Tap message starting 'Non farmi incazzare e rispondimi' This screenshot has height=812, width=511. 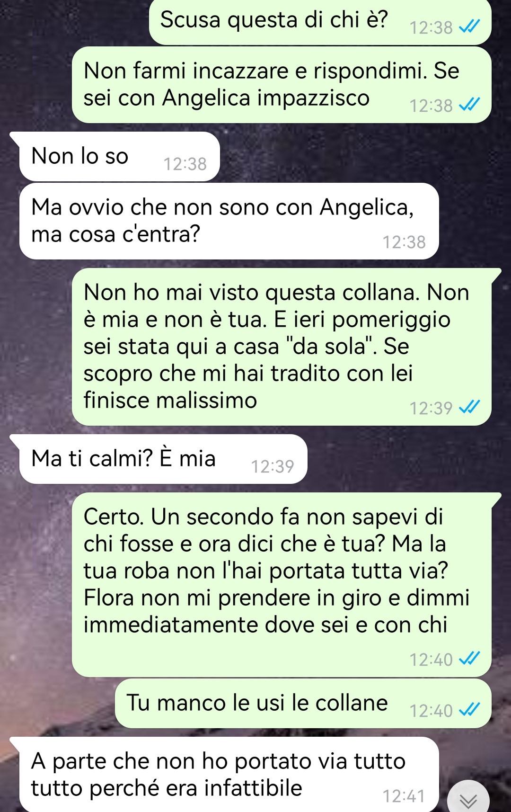(282, 85)
